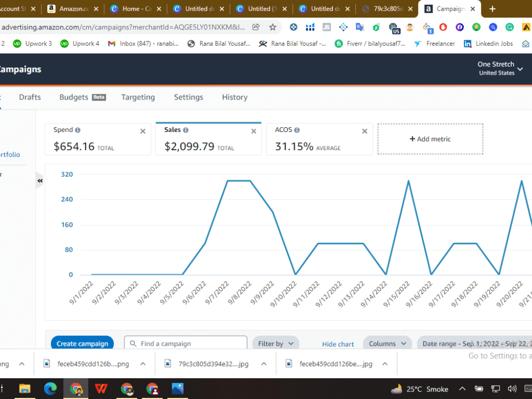532x399 pixels.
Task: Open the Linkedin Jobs bookmark
Action: [x=488, y=44]
